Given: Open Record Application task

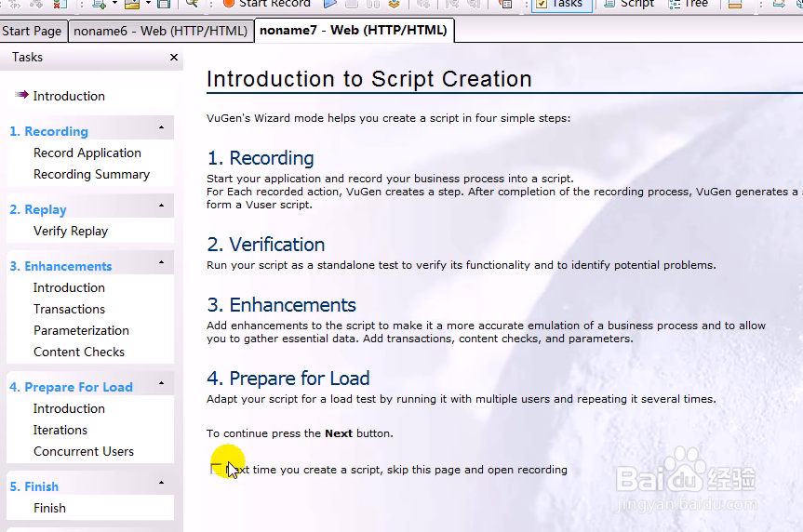Looking at the screenshot, I should tap(87, 153).
